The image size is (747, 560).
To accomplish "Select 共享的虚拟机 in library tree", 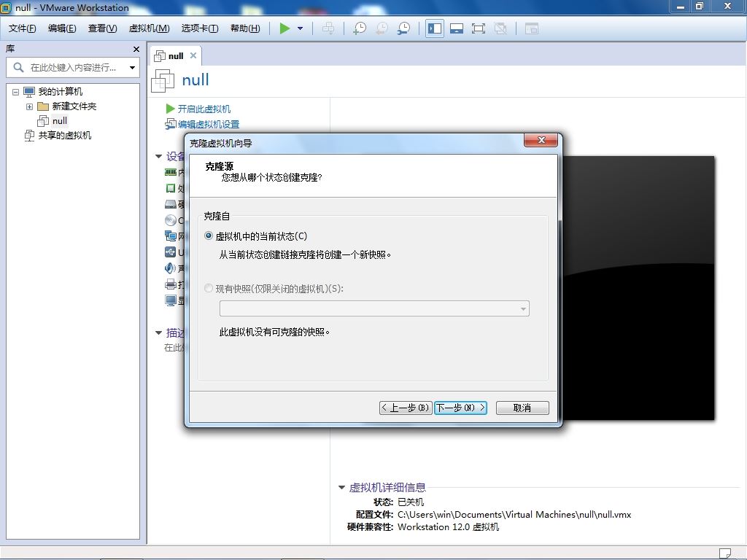I will 65,135.
